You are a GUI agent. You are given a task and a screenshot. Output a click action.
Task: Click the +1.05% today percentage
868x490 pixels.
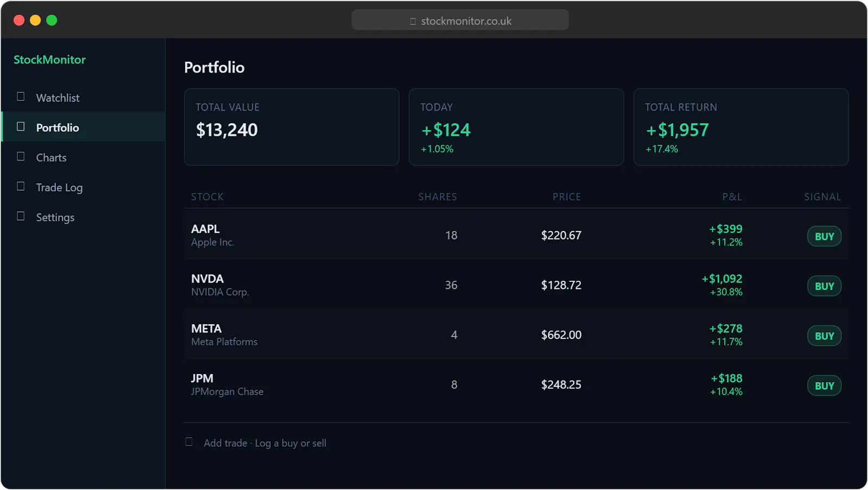click(x=437, y=149)
